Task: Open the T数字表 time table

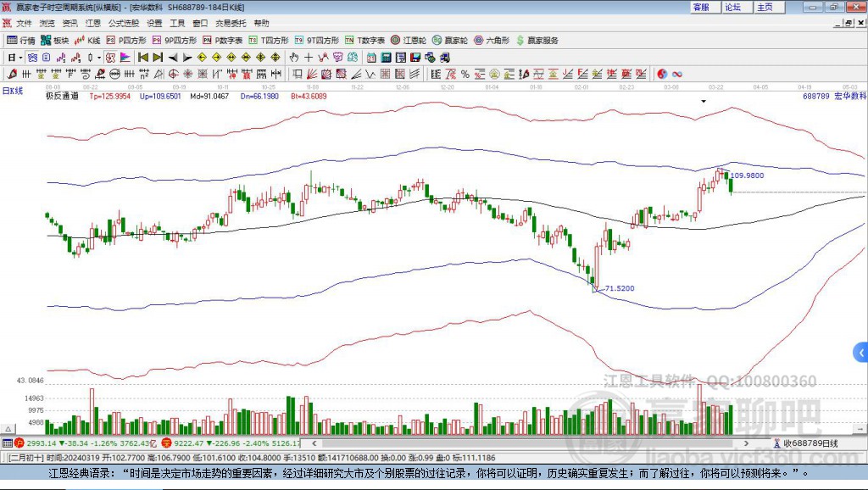Action: [364, 41]
